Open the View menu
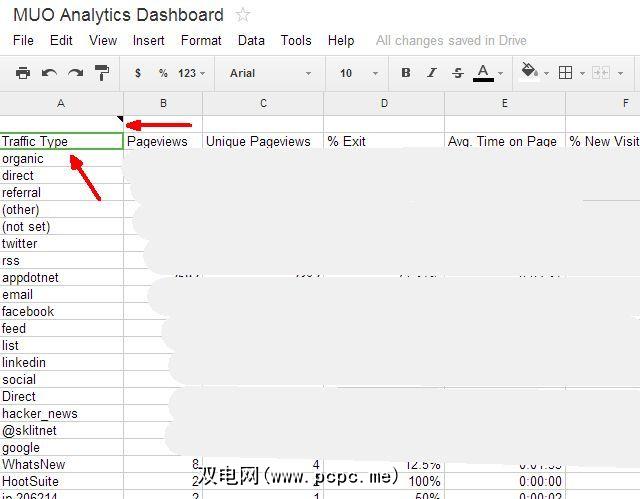 click(103, 40)
